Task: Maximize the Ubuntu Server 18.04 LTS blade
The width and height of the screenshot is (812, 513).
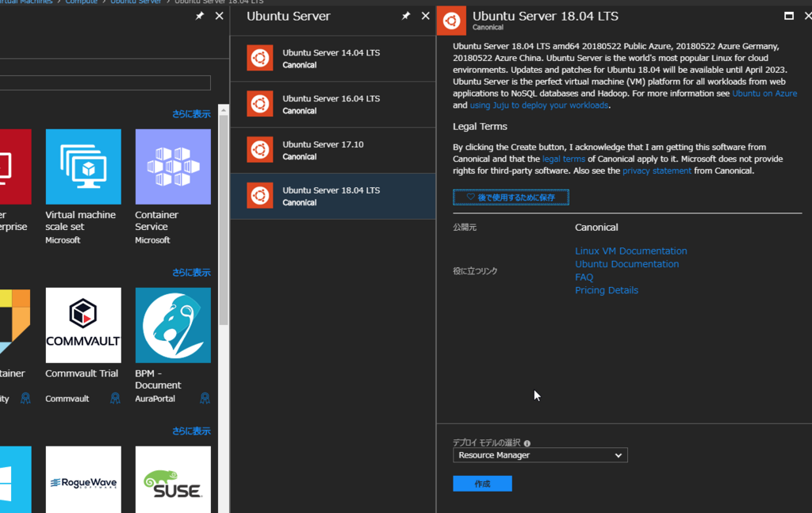Action: [x=789, y=16]
